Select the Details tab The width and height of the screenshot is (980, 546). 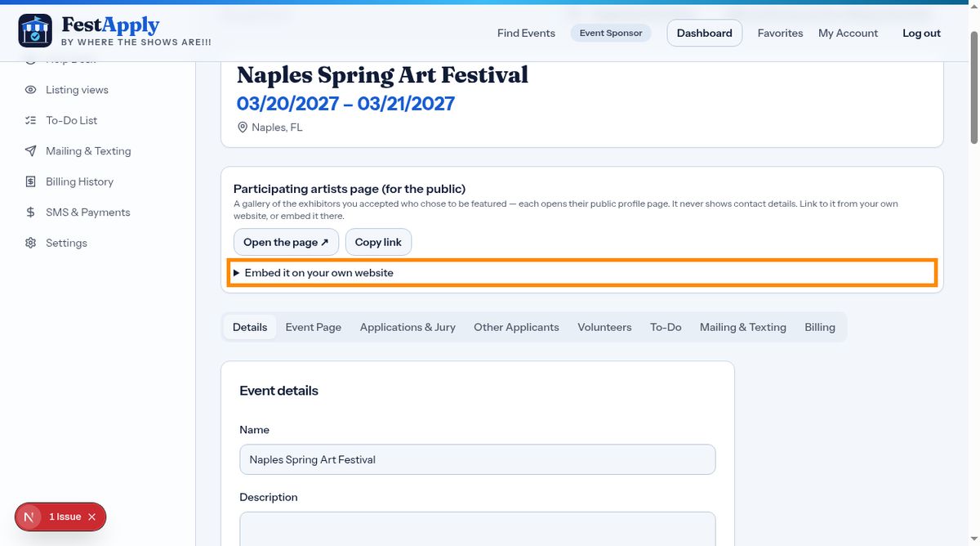pos(250,327)
